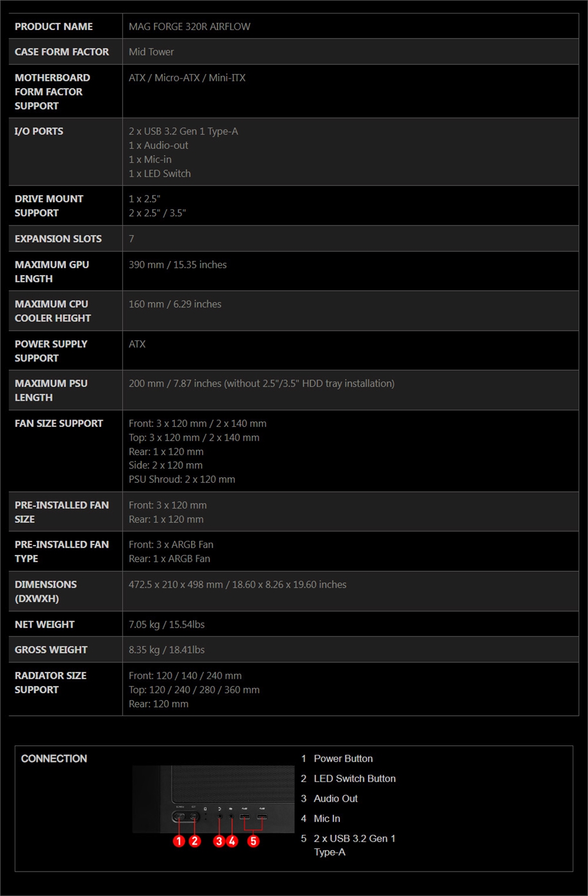Image resolution: width=588 pixels, height=896 pixels.
Task: Click the power button on the case image
Action: (179, 817)
